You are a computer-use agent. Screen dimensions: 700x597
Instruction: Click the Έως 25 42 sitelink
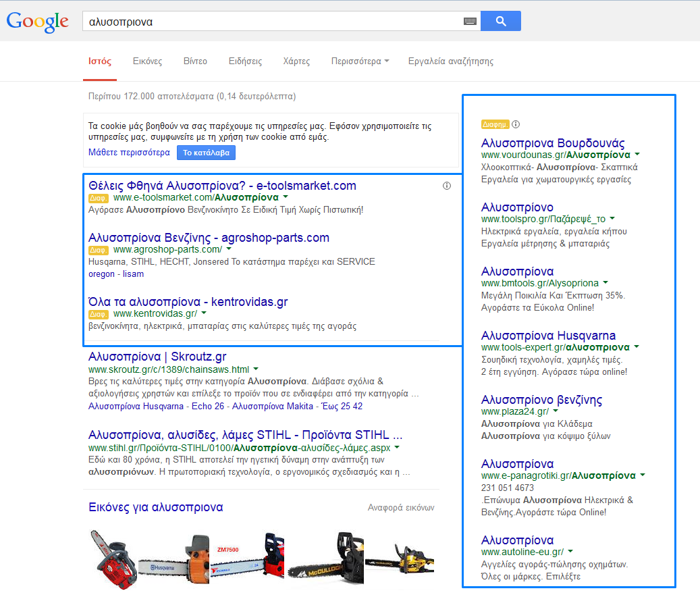coord(342,407)
